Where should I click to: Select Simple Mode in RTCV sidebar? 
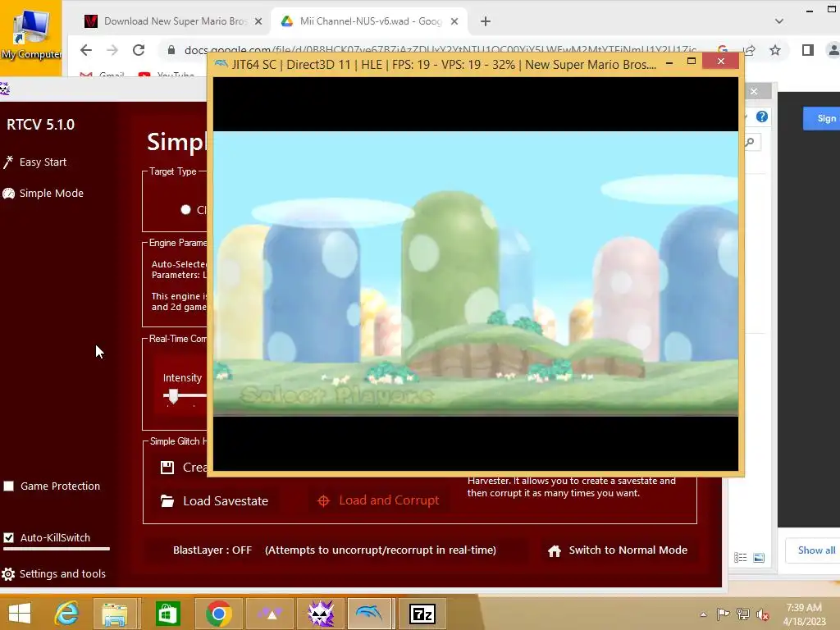pos(43,193)
